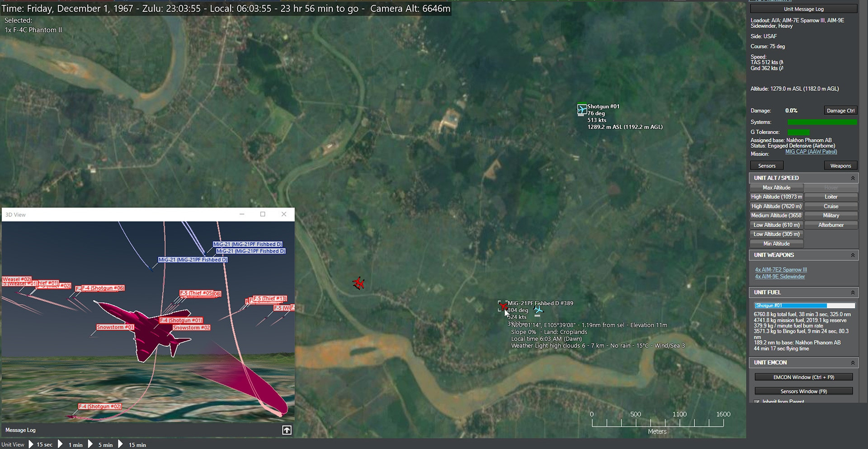Click the MIG CAP (AAW Patrol) mission link

point(811,152)
